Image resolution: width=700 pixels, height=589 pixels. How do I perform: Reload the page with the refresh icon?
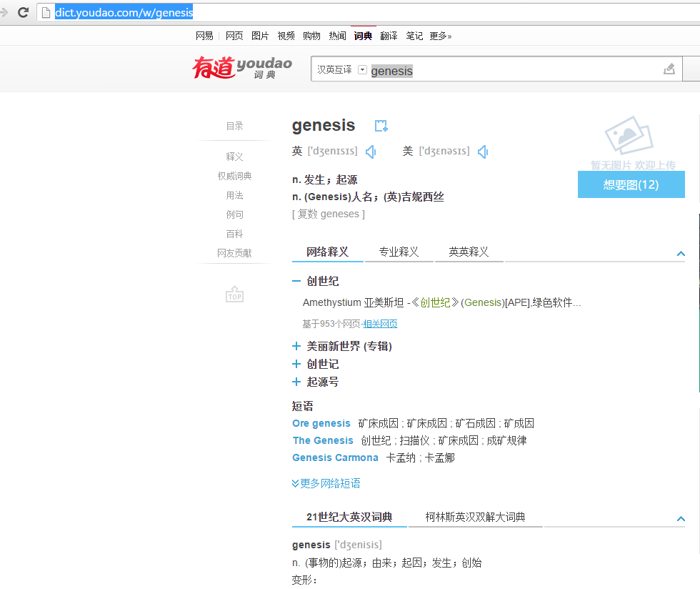pos(23,13)
